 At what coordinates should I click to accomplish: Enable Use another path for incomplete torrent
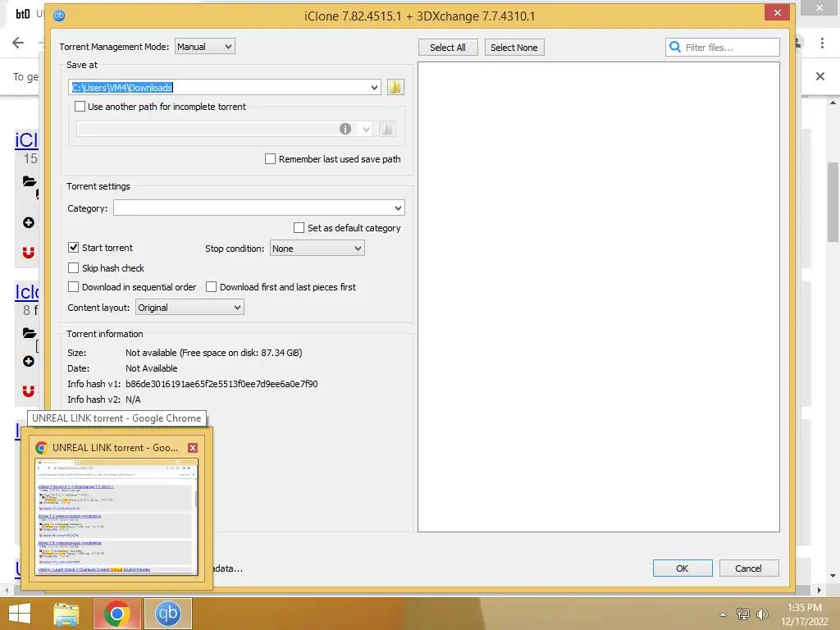pyautogui.click(x=80, y=107)
